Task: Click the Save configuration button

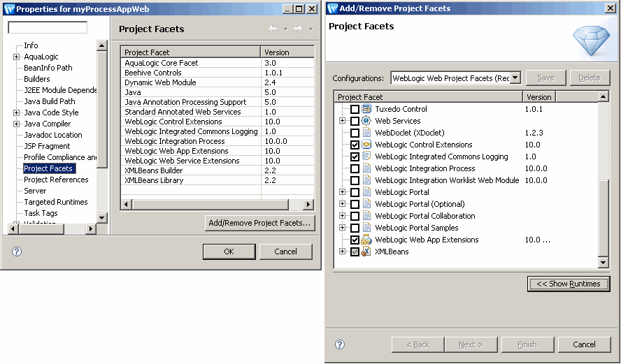Action: [x=545, y=78]
